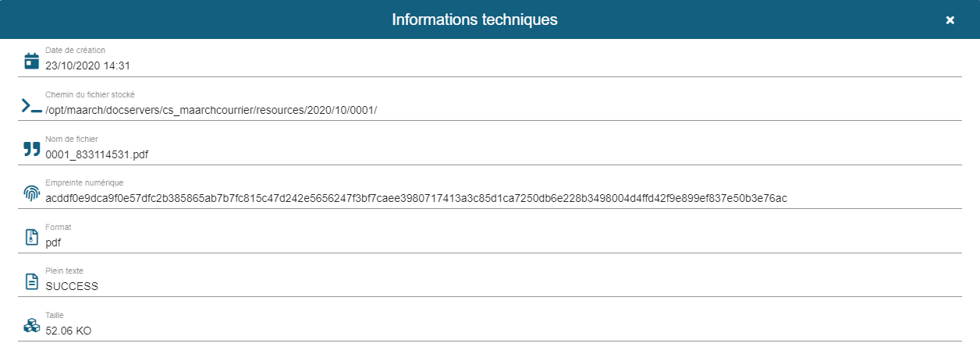Close the Informations techniques dialog

pos(950,19)
